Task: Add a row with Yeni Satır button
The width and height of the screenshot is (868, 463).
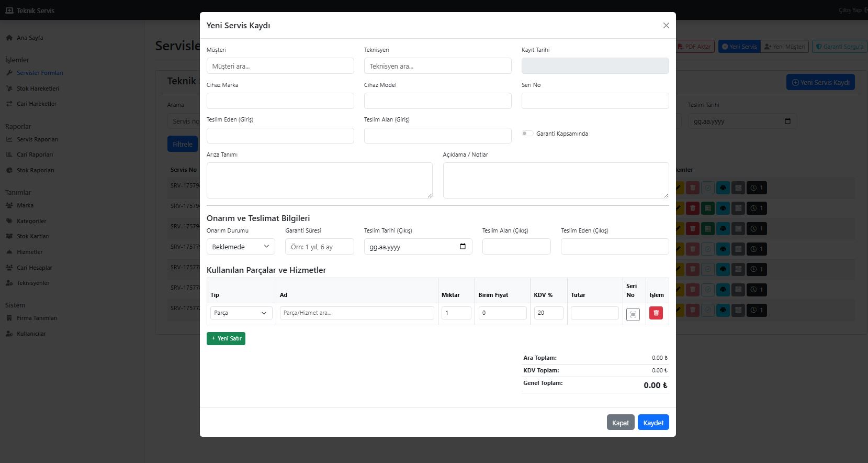Action: click(226, 339)
